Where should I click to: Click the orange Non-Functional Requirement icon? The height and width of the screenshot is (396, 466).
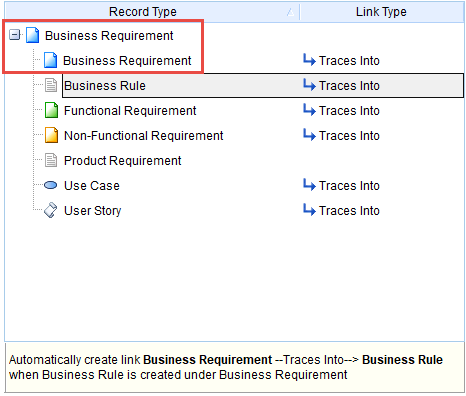pyautogui.click(x=51, y=135)
